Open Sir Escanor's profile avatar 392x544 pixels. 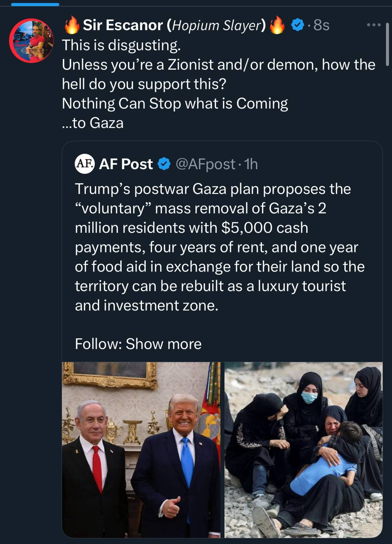31,40
